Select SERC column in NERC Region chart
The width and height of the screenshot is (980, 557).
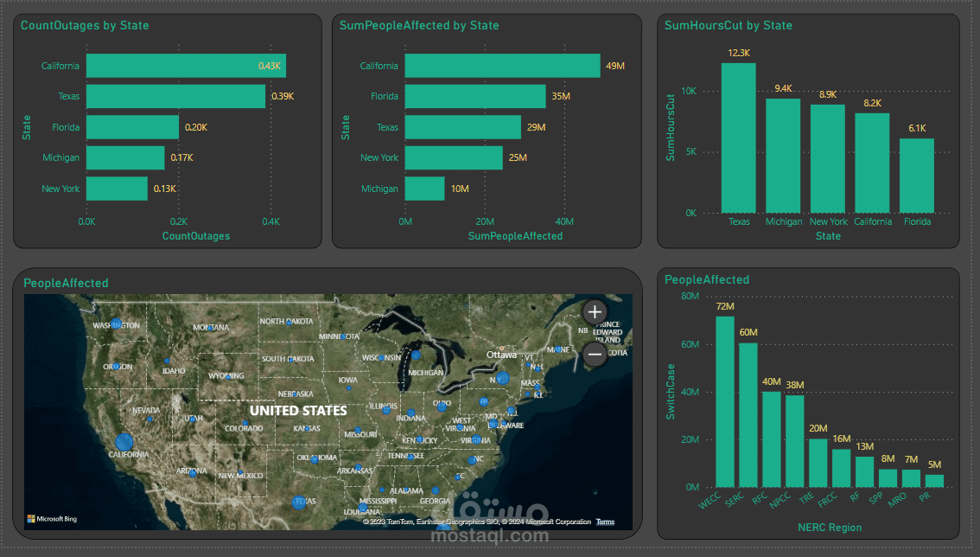click(x=748, y=415)
